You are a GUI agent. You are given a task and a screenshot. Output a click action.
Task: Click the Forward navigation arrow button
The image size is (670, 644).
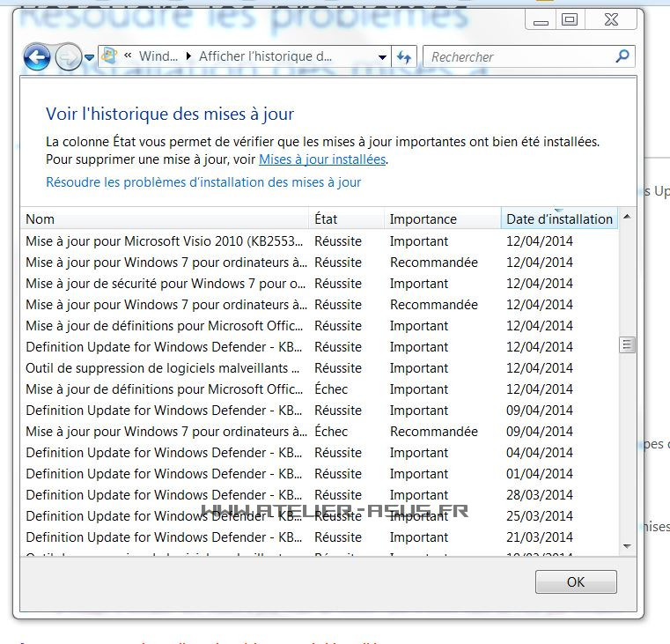pos(68,57)
